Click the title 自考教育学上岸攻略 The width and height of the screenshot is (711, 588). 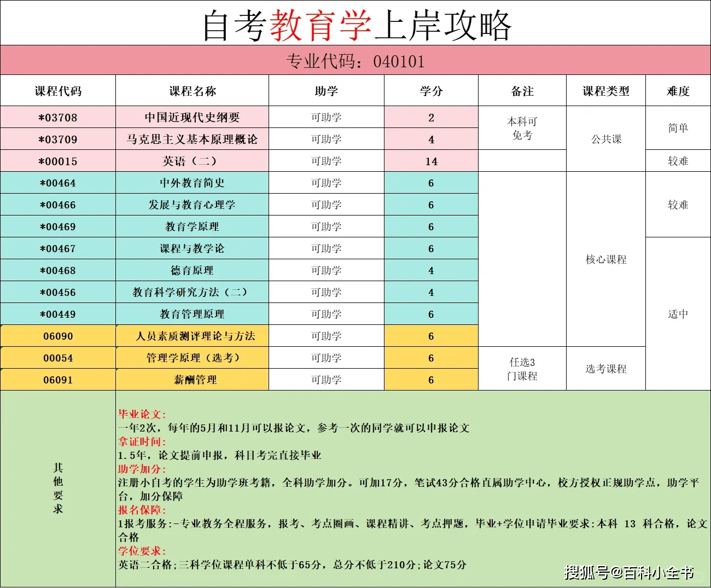tap(357, 25)
